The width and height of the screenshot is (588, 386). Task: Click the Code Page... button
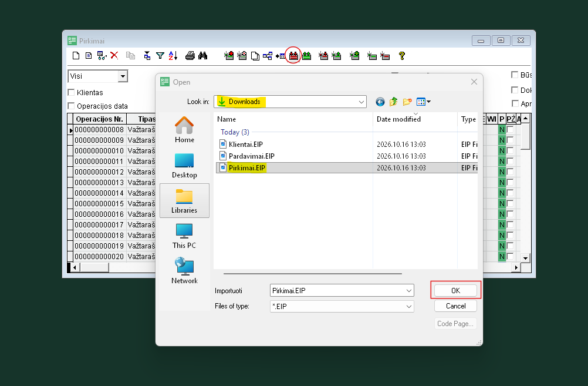pos(455,324)
